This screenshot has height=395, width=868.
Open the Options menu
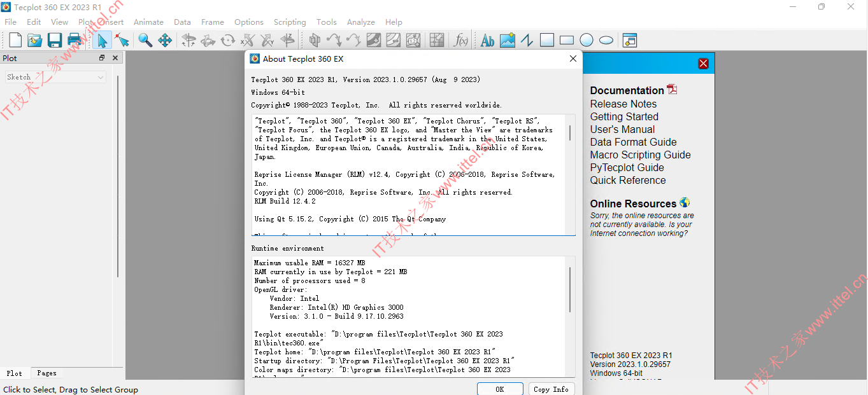coord(249,22)
